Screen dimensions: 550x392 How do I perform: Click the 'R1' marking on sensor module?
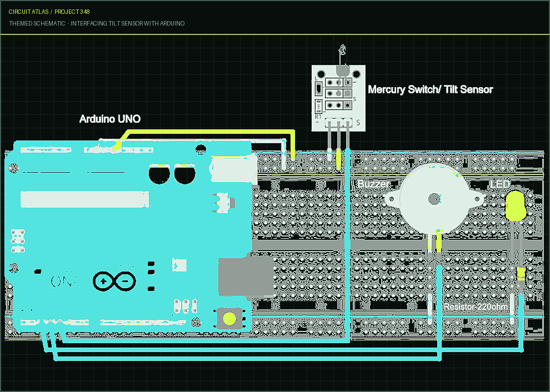click(318, 117)
